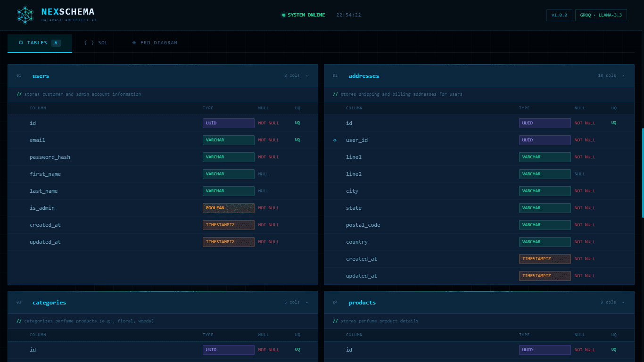The width and height of the screenshot is (644, 362).
Task: Click the users table description comment
Action: (x=79, y=94)
